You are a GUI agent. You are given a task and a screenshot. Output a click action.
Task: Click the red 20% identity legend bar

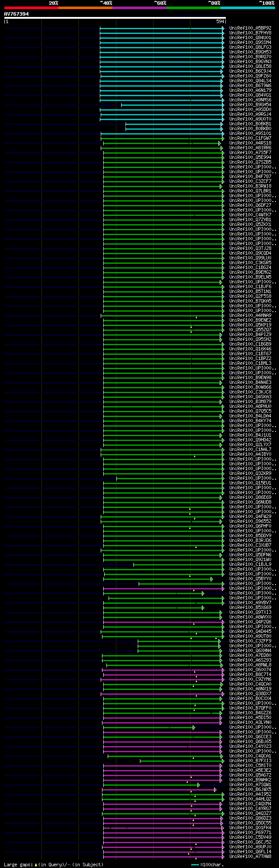pyautogui.click(x=31, y=8)
